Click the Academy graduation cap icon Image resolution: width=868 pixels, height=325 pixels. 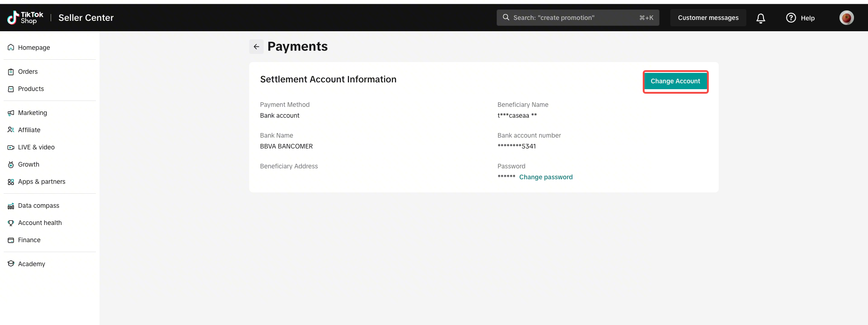pyautogui.click(x=11, y=264)
